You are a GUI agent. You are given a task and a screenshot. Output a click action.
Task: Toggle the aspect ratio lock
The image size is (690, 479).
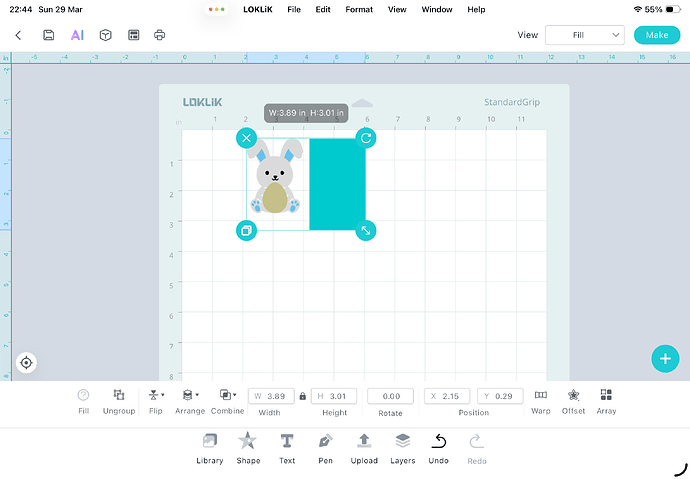coord(302,396)
